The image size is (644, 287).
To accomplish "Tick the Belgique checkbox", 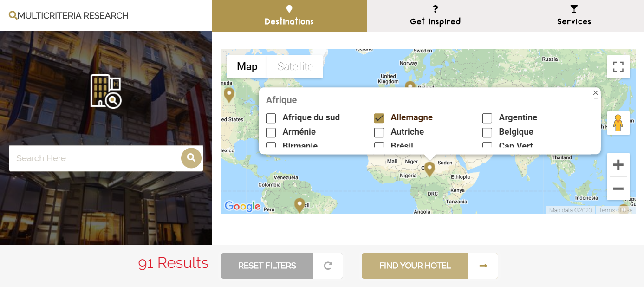I will pos(487,133).
